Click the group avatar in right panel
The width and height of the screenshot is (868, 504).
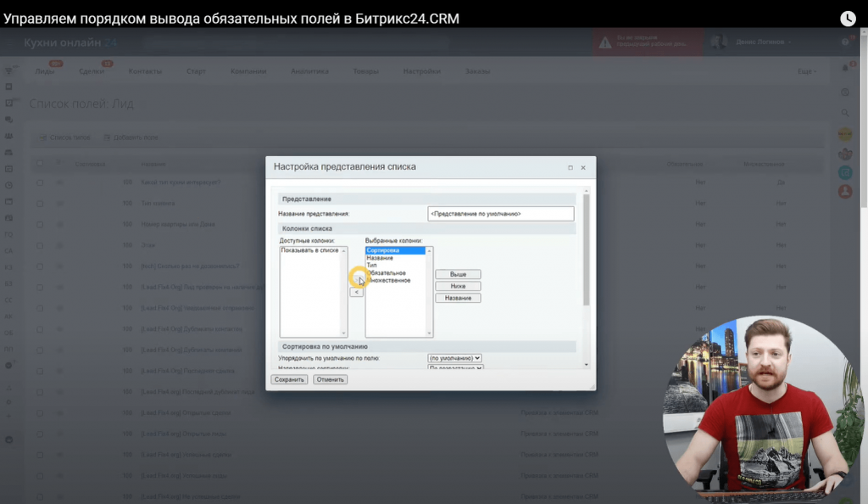845,154
